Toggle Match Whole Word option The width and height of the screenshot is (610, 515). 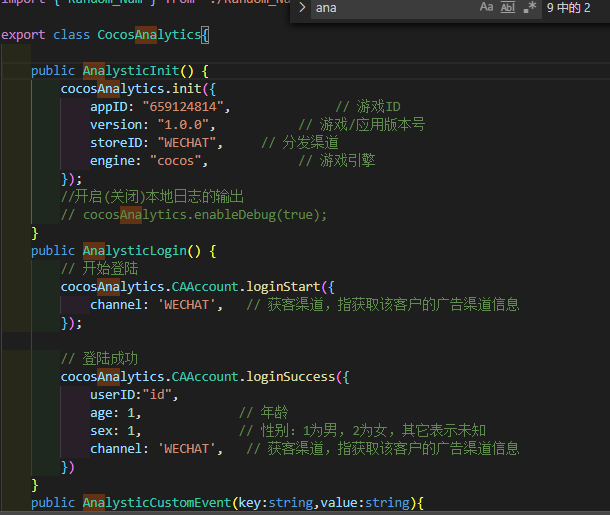click(508, 7)
